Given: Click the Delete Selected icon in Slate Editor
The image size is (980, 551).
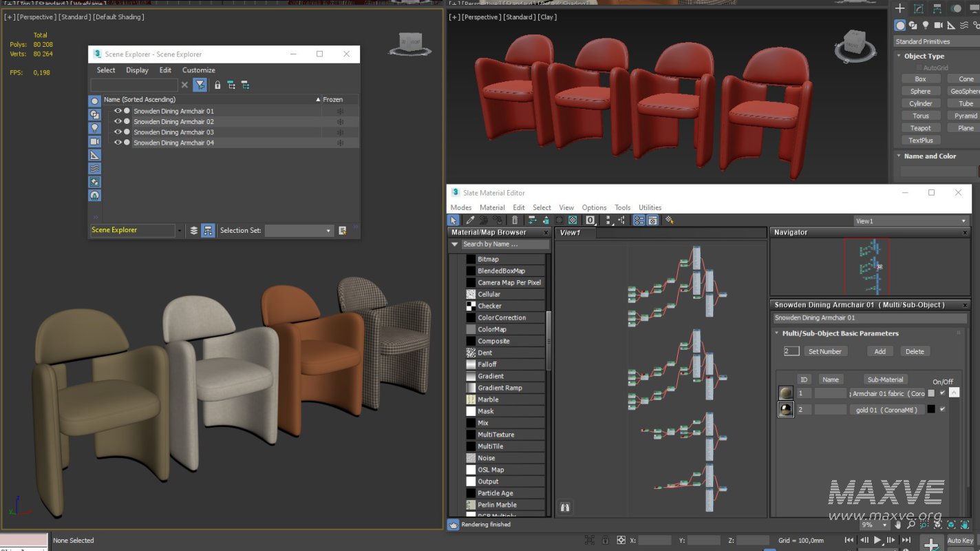Looking at the screenshot, I should (x=515, y=220).
